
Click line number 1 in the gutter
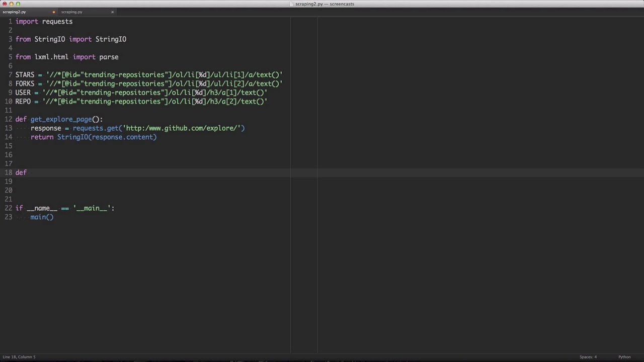click(10, 22)
